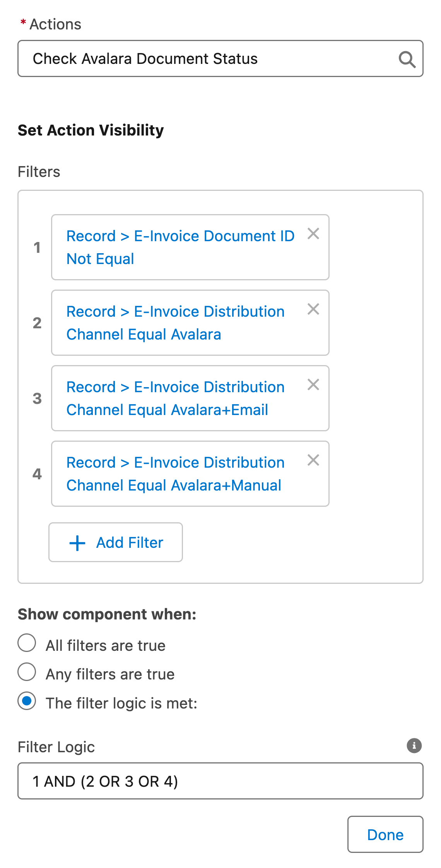Image resolution: width=441 pixels, height=868 pixels.
Task: Remove the filter E-Invoice Document ID Not Equal
Action: (313, 234)
